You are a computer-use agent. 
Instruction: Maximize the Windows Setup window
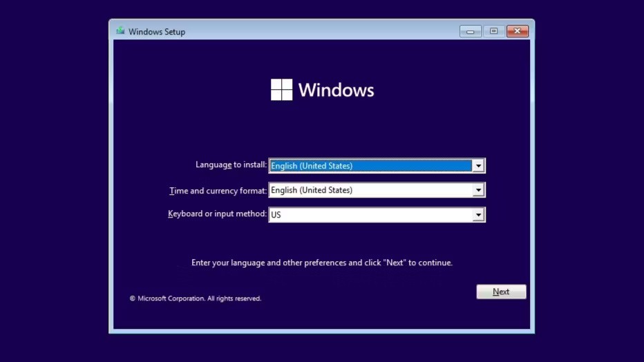coord(493,31)
